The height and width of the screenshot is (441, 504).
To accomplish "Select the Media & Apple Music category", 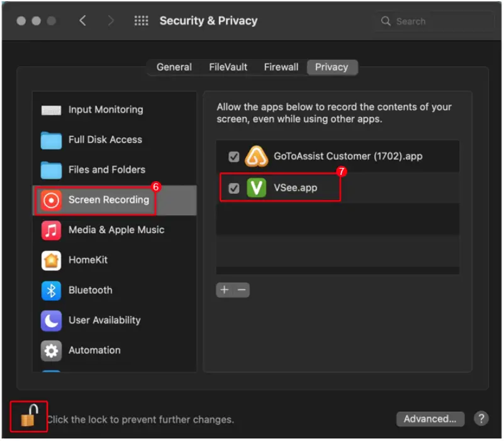I will coord(116,230).
